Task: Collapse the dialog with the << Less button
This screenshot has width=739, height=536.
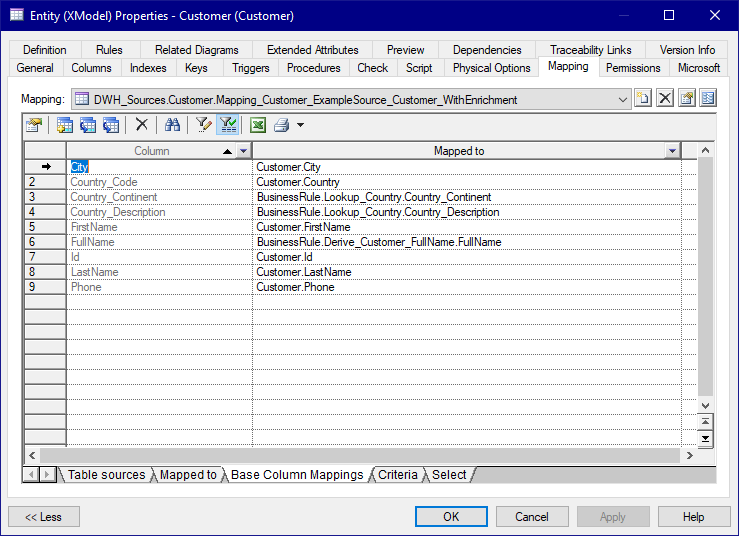Action: pos(43,517)
